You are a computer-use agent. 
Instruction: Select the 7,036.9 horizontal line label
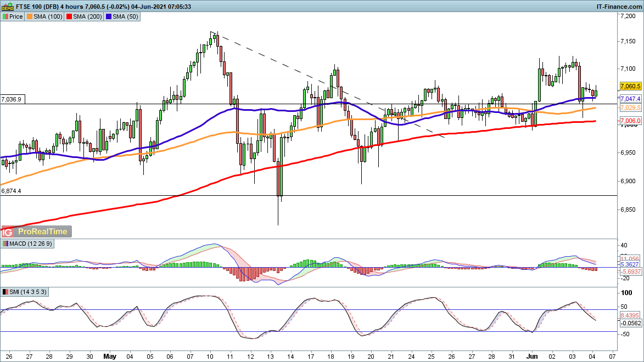pyautogui.click(x=12, y=99)
